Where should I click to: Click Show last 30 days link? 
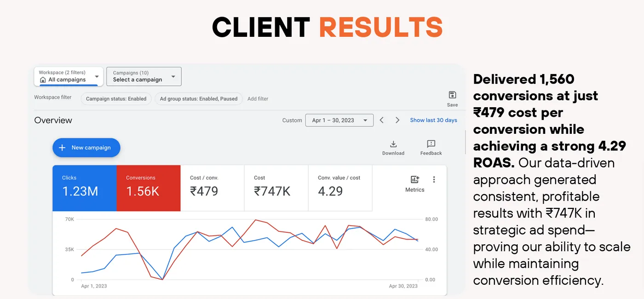pyautogui.click(x=433, y=120)
